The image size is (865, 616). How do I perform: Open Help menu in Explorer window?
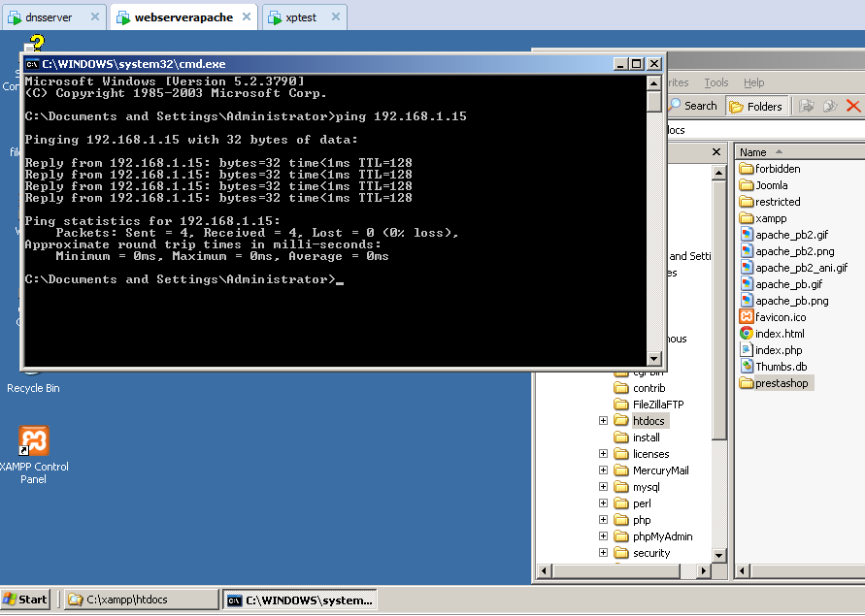pos(753,82)
